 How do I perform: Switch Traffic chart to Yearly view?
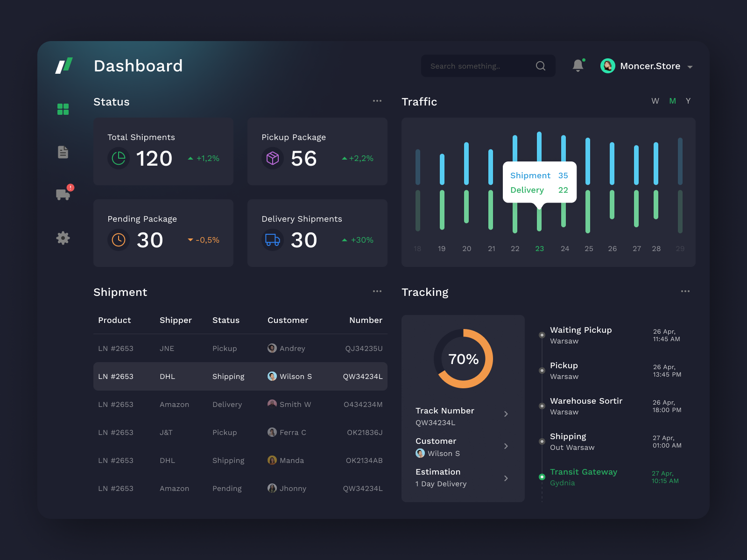pyautogui.click(x=688, y=101)
